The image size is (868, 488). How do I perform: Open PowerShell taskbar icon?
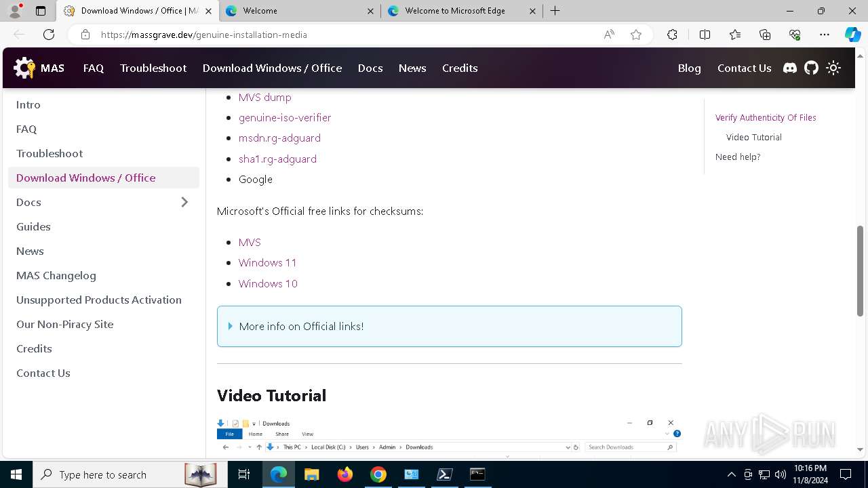tap(445, 474)
